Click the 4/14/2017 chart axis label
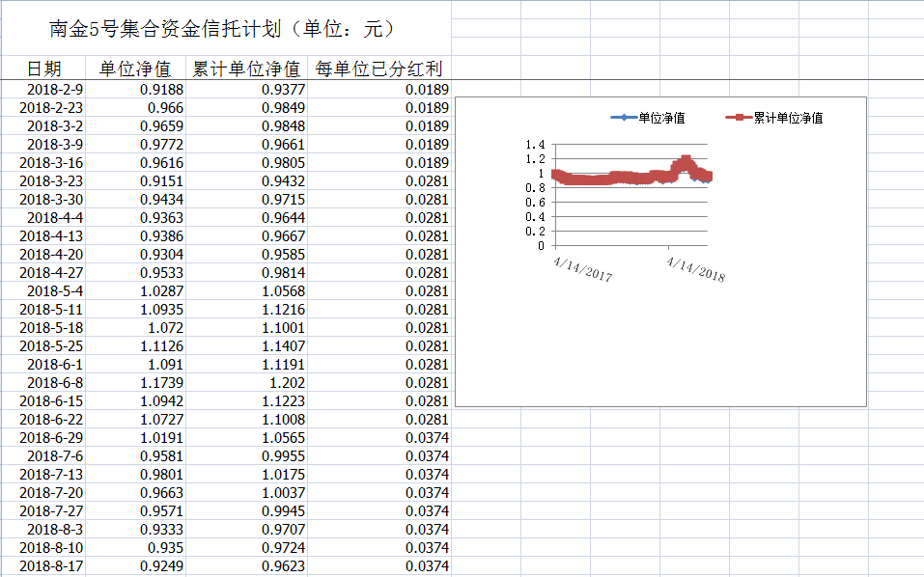 tap(583, 269)
